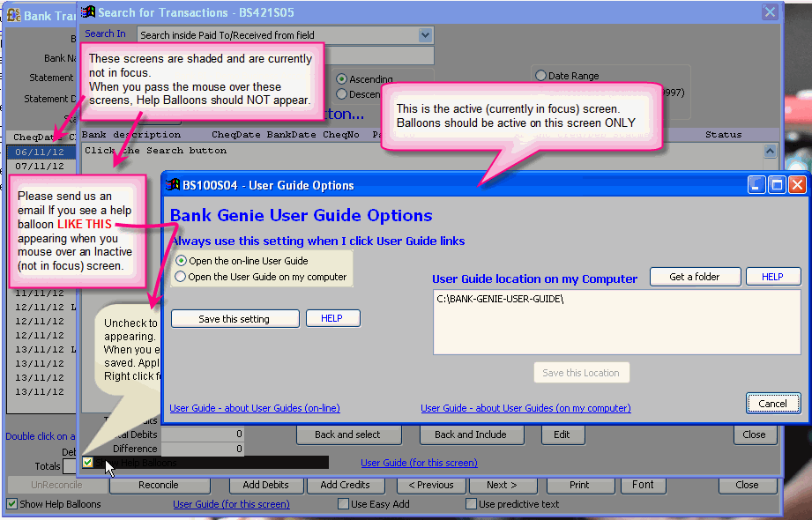Click the Search for Transactions title bar icon
Viewport: 812px width, 520px height.
coord(88,12)
